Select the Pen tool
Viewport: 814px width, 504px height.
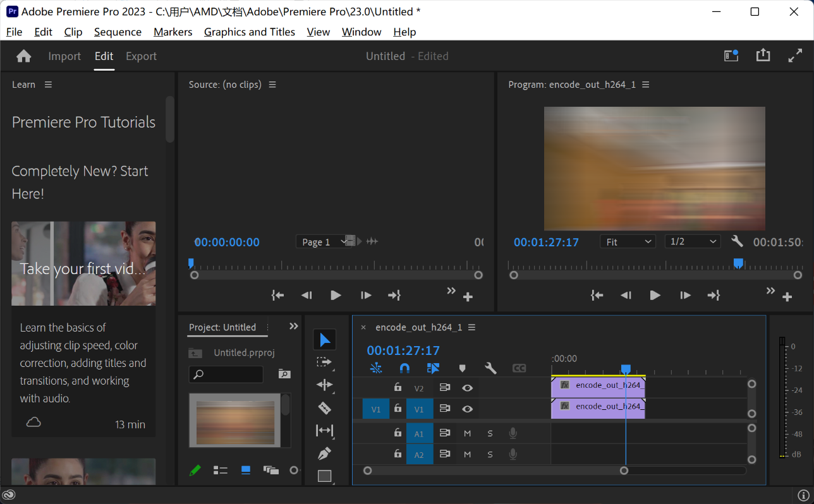click(324, 453)
